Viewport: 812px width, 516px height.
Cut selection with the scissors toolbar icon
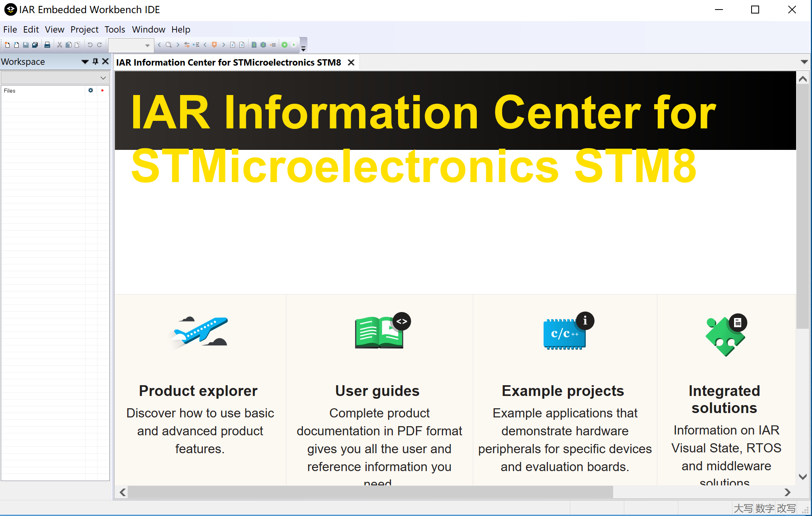59,45
